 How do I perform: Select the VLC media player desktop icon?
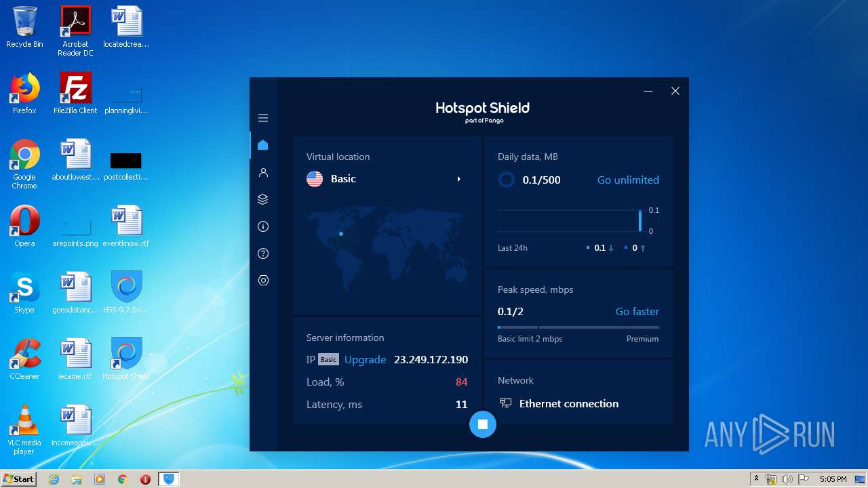[x=24, y=430]
